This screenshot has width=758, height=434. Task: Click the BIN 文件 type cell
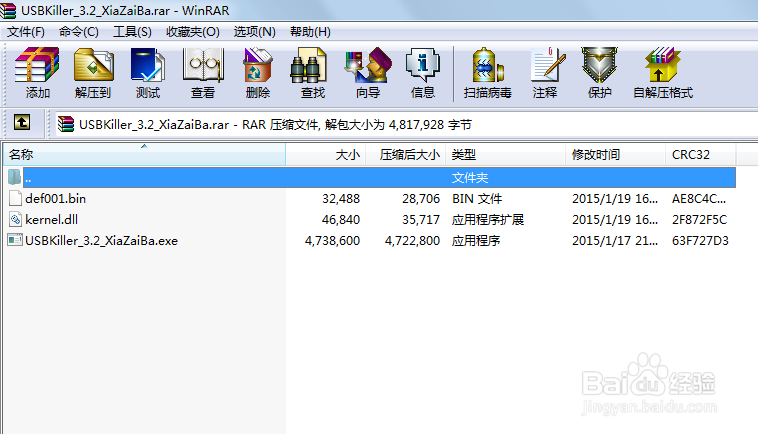[x=477, y=199]
